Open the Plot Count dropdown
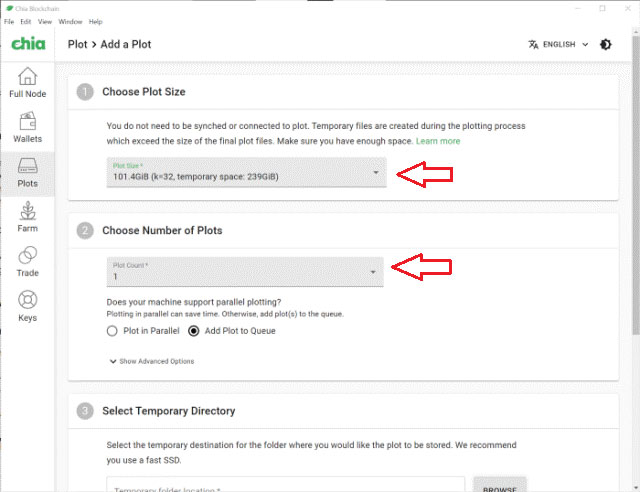Screen dimensions: 640x492 click(245, 272)
